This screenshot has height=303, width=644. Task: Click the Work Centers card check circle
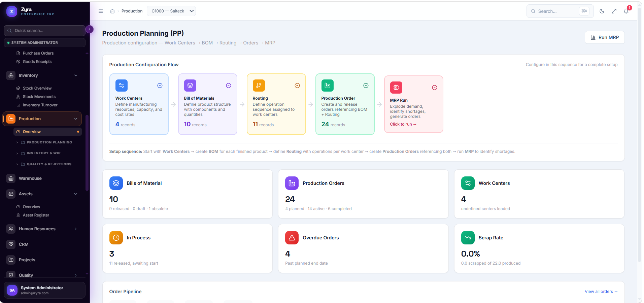pyautogui.click(x=160, y=86)
